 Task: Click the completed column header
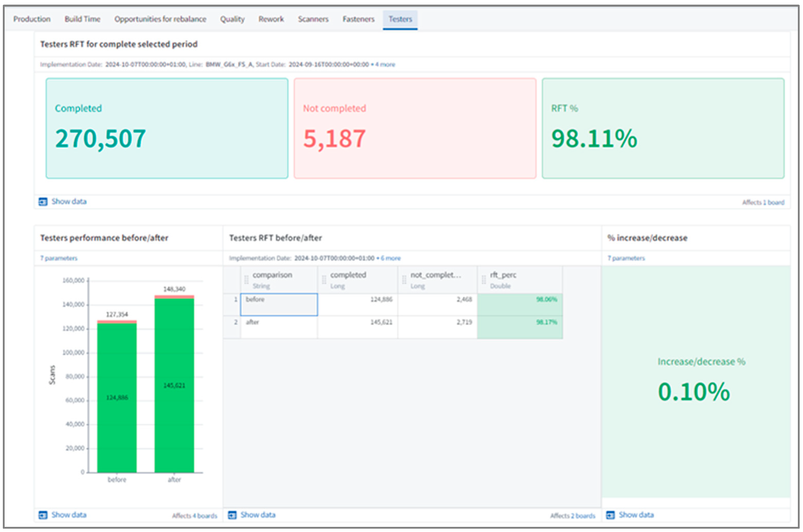pos(358,280)
